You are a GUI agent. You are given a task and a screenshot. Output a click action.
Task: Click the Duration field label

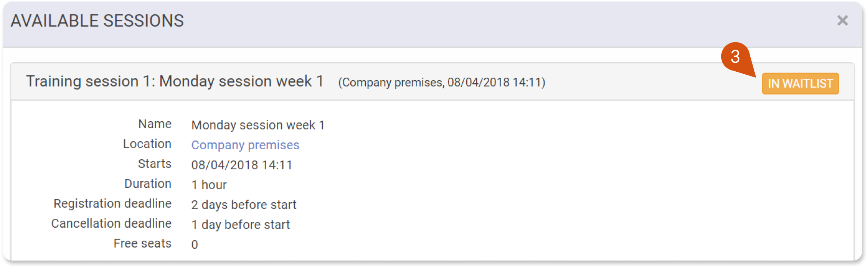(148, 184)
